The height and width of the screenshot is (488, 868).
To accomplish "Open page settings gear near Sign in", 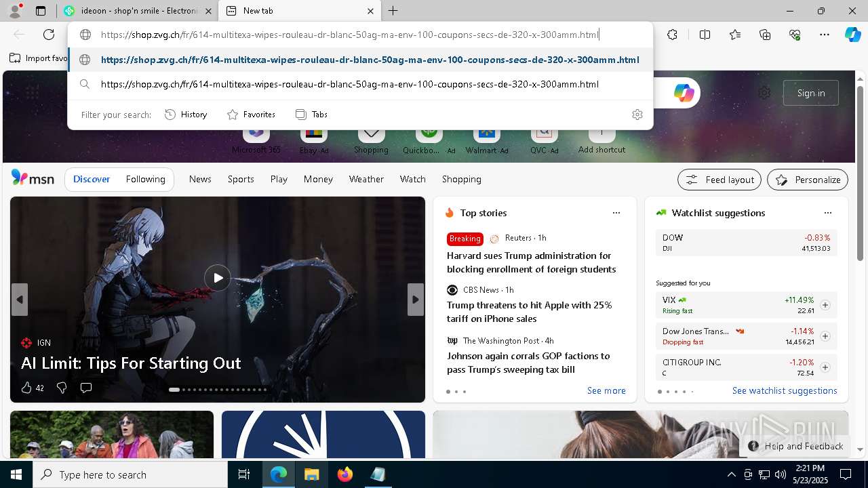I will [x=764, y=93].
